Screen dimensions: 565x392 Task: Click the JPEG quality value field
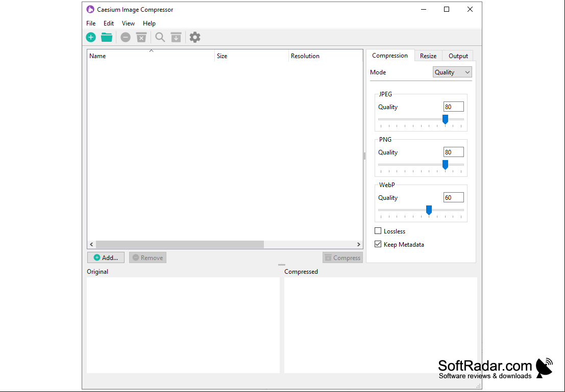[x=453, y=107]
